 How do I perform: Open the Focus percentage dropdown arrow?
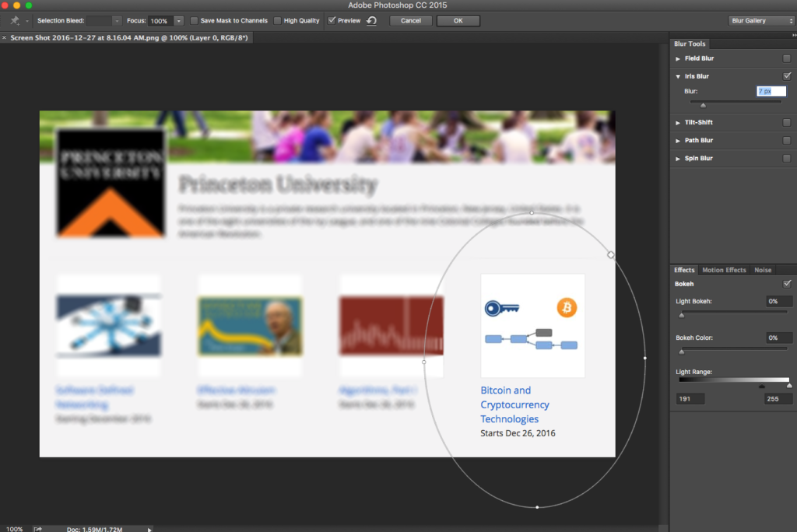[x=178, y=21]
